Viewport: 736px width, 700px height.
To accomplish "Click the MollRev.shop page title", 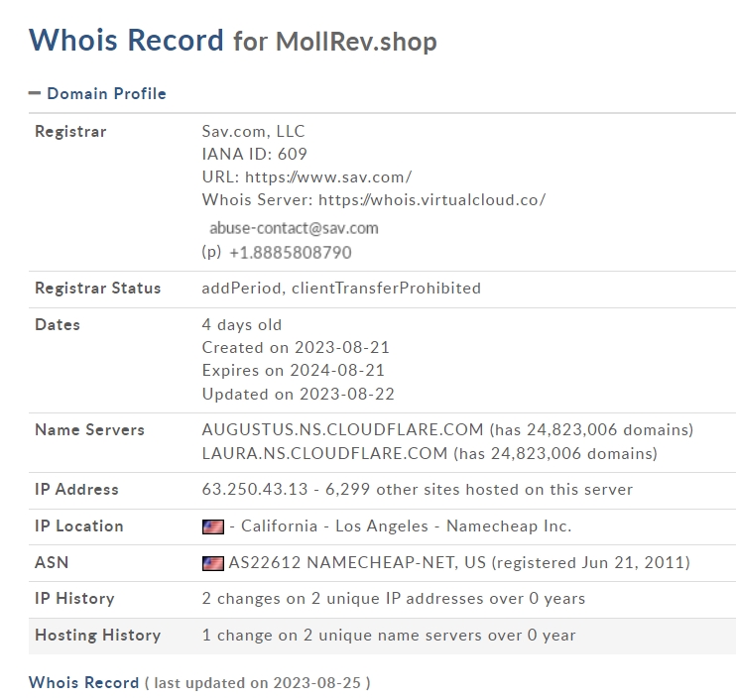I will (x=356, y=42).
